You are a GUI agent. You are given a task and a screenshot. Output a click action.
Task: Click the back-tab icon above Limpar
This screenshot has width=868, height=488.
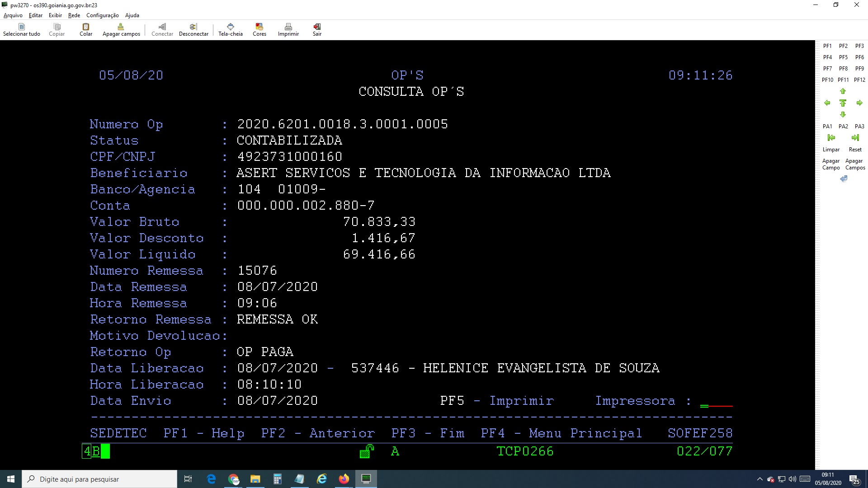831,138
